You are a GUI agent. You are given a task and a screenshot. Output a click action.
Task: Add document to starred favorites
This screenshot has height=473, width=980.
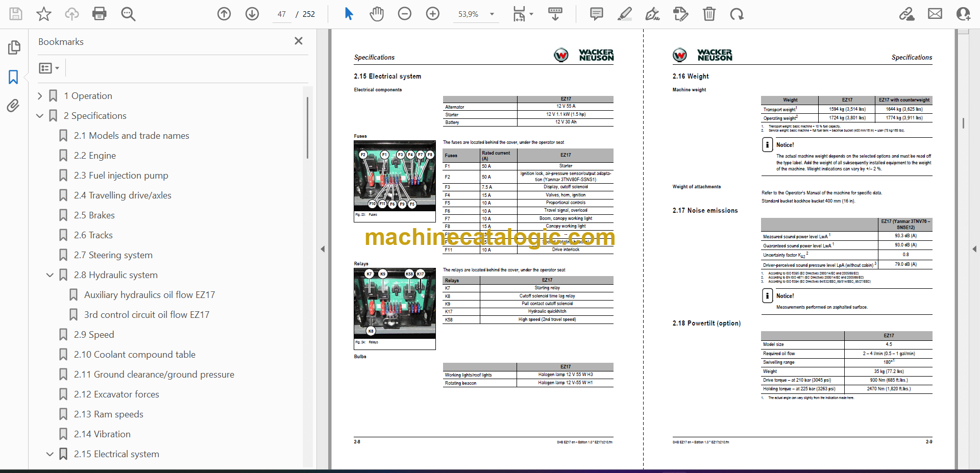44,14
